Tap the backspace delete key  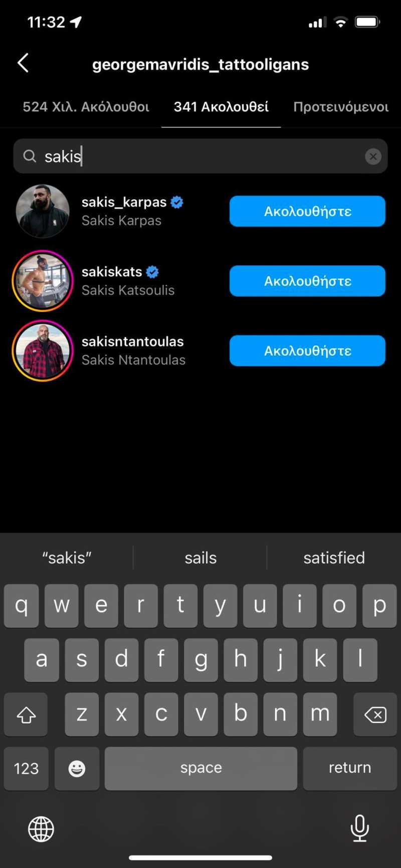coord(375,714)
